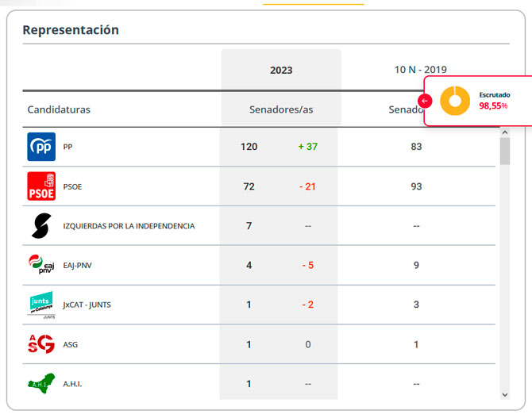Viewport: 532px width, 418px height.
Task: Click the A.H.I. island logo
Action: point(41,383)
